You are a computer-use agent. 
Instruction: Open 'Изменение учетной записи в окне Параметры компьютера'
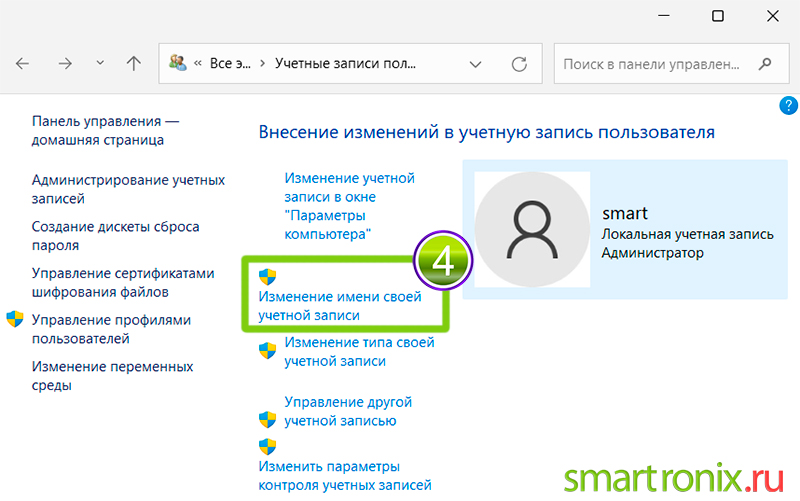point(349,206)
